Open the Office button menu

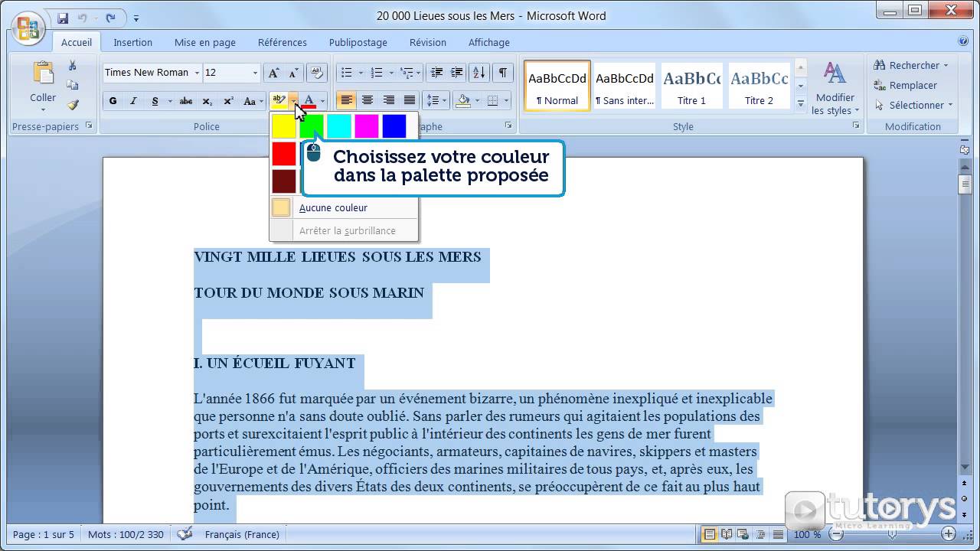(x=28, y=28)
